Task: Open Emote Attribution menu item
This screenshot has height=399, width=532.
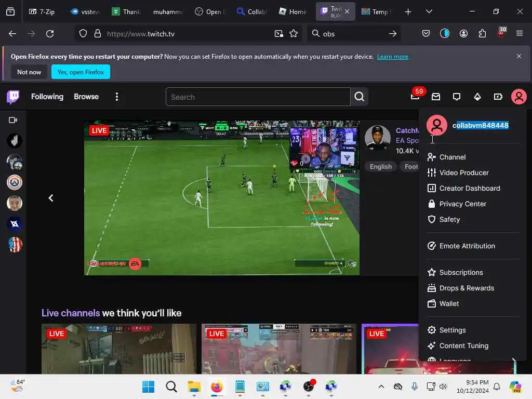Action: (461, 246)
